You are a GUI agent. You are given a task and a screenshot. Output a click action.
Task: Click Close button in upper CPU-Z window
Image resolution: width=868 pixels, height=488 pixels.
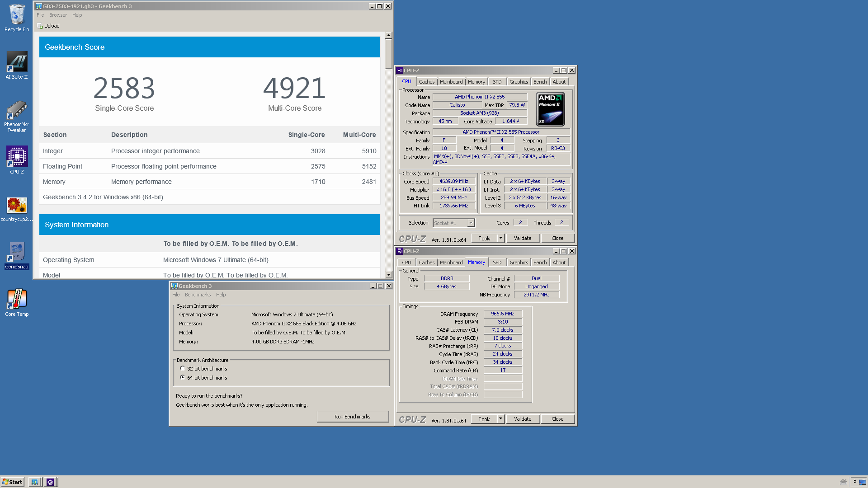point(557,238)
